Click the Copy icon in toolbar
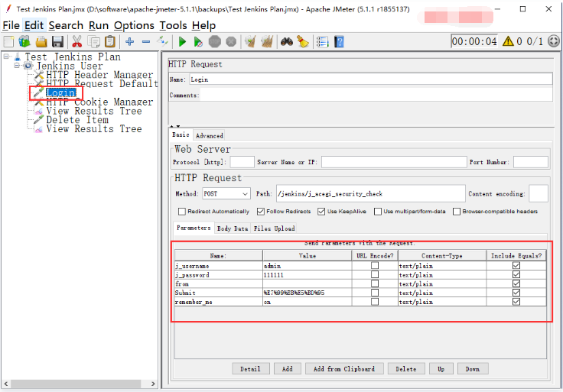This screenshot has height=392, width=563. [94, 42]
